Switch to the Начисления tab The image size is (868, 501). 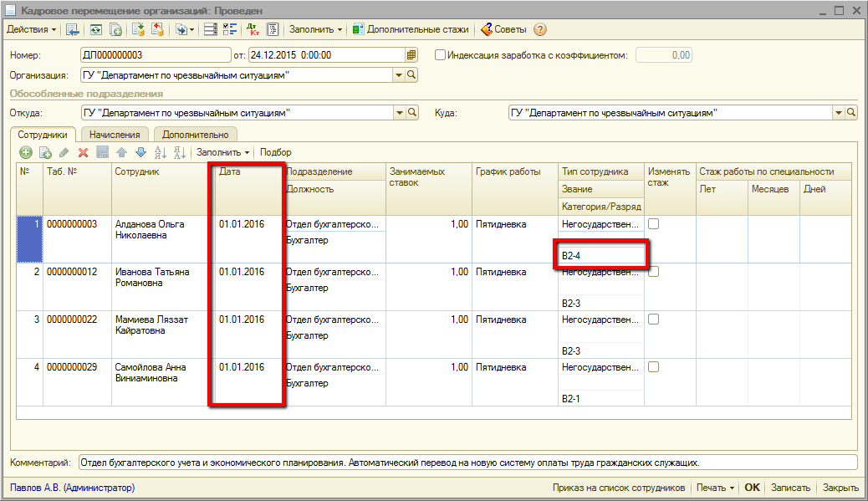115,134
